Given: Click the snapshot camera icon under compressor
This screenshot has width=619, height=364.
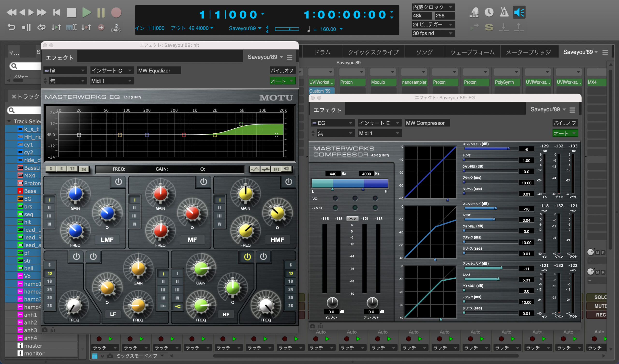Looking at the screenshot, I should [312, 326].
